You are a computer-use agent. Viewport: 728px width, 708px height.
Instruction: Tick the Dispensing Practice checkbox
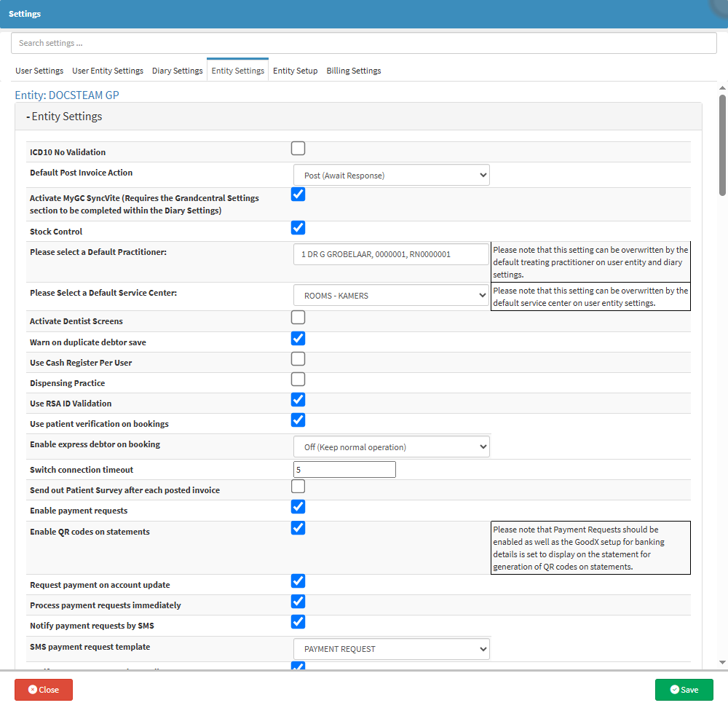tap(298, 379)
